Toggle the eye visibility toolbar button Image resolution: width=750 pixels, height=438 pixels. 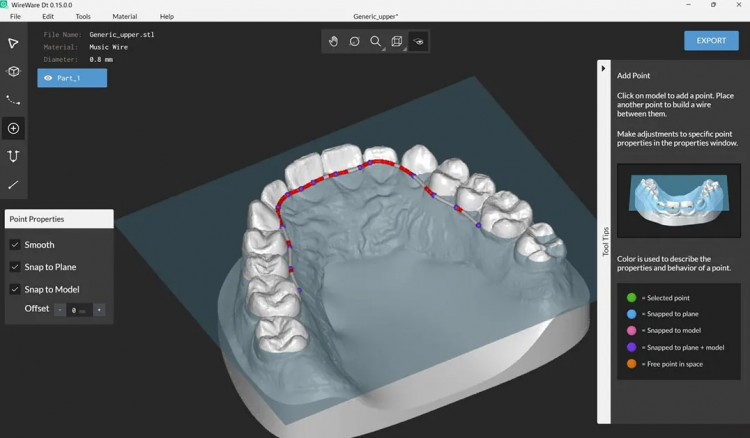pyautogui.click(x=419, y=42)
